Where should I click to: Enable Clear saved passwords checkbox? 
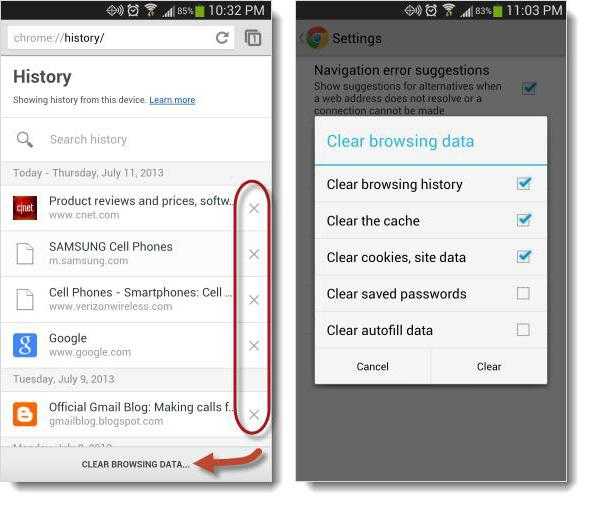(523, 293)
